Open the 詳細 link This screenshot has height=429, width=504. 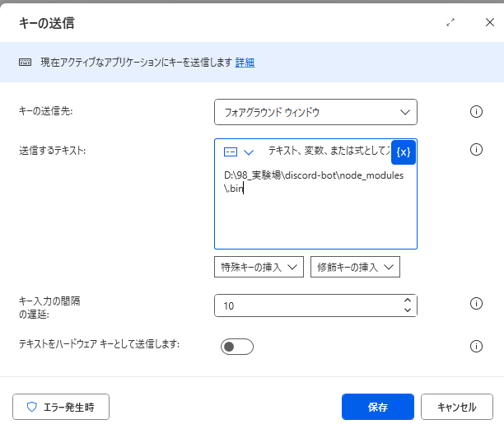coord(245,63)
